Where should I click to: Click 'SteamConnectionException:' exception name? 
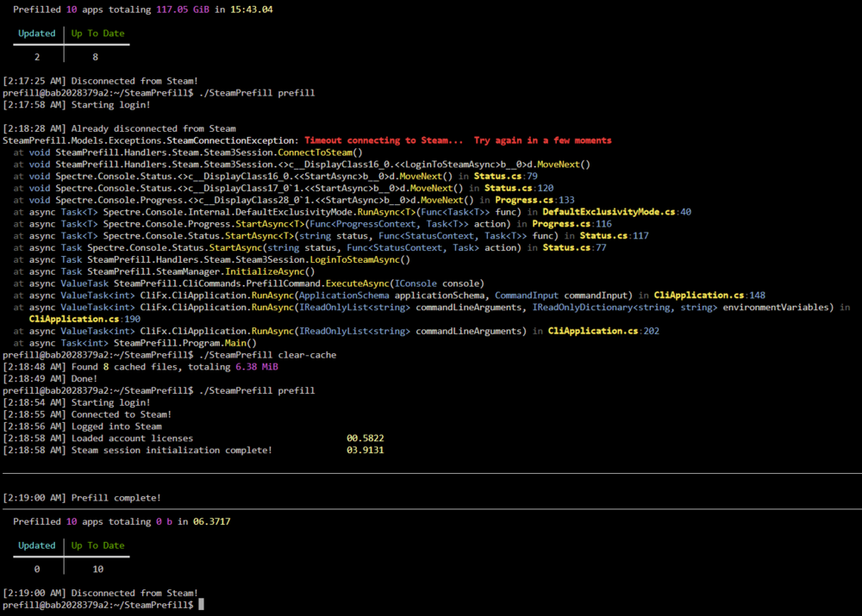pyautogui.click(x=233, y=140)
